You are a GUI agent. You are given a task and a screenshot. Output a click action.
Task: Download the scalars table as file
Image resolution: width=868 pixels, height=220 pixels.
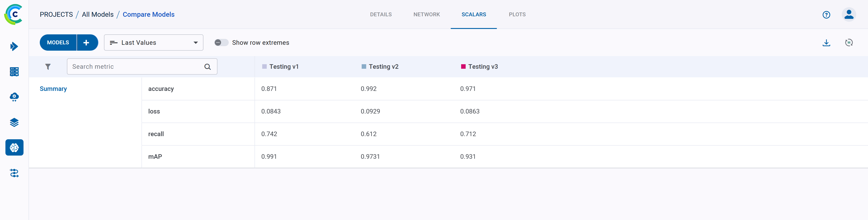[x=826, y=43]
